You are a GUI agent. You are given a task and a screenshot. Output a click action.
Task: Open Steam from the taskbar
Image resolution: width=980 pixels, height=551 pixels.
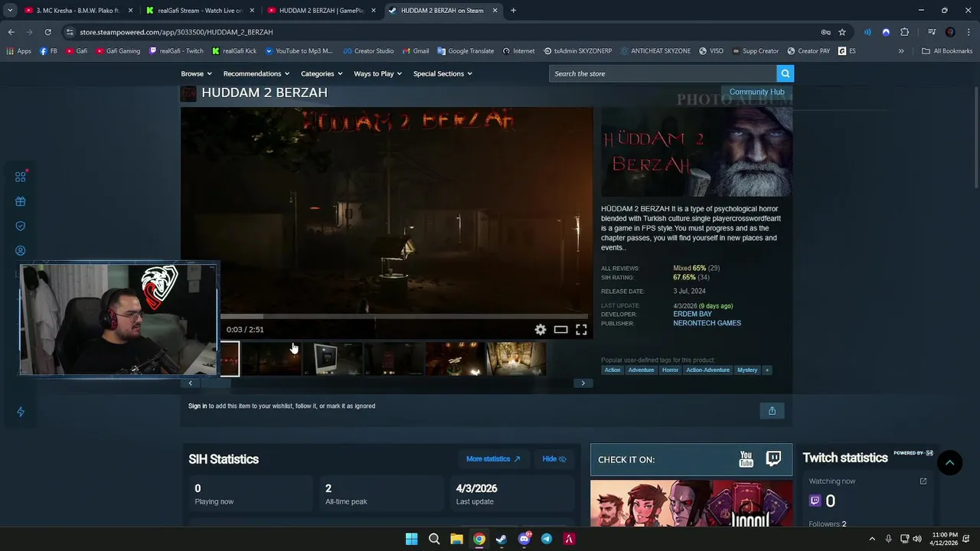(x=501, y=539)
